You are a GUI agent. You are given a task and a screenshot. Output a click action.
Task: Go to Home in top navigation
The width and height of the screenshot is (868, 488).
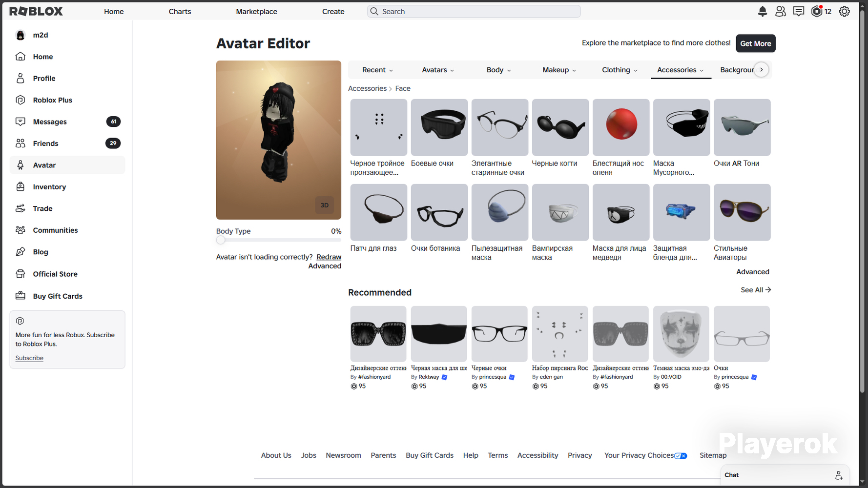(114, 11)
